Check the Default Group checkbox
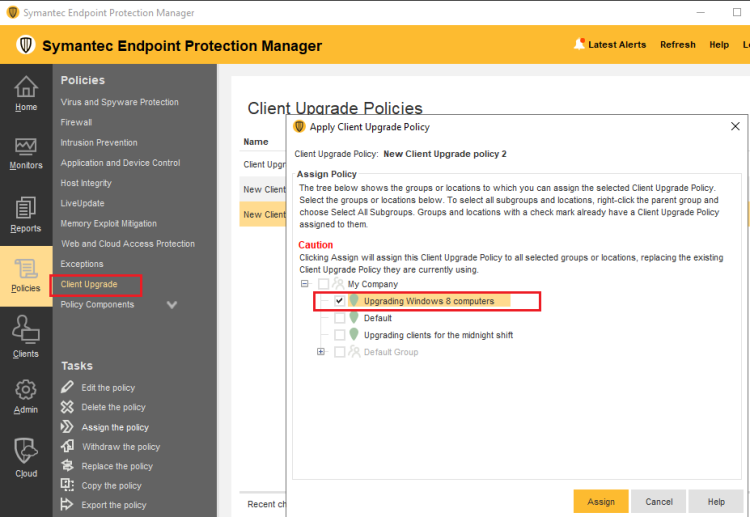 [340, 352]
